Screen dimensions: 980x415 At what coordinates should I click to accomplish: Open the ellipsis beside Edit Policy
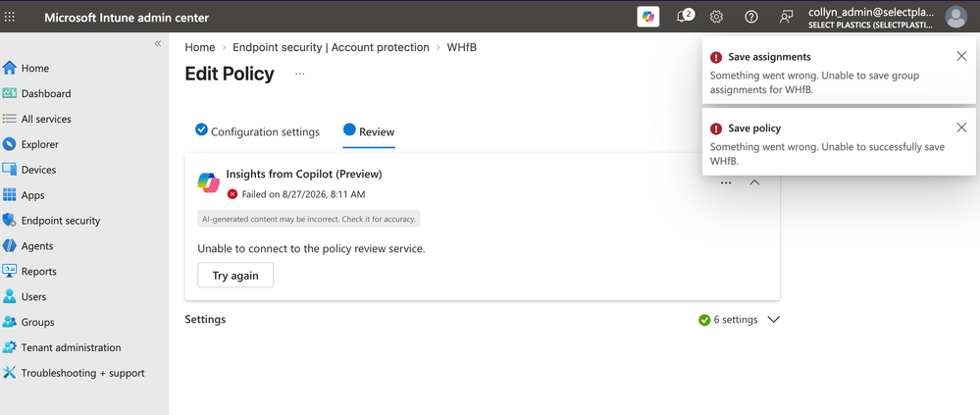click(300, 74)
